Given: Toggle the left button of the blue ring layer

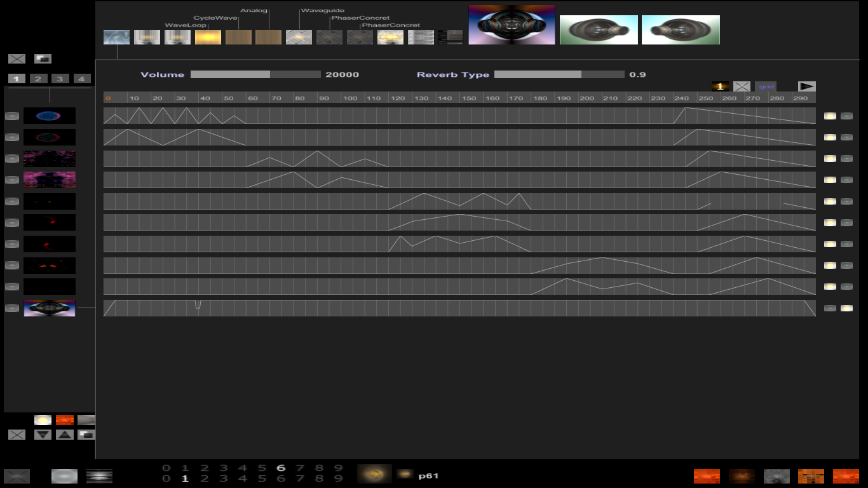Looking at the screenshot, I should coord(12,116).
